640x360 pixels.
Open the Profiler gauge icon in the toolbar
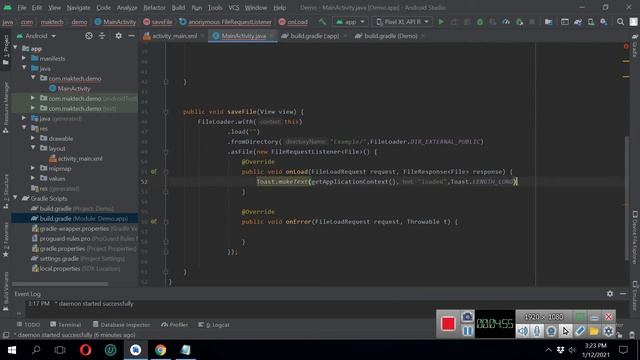point(506,22)
